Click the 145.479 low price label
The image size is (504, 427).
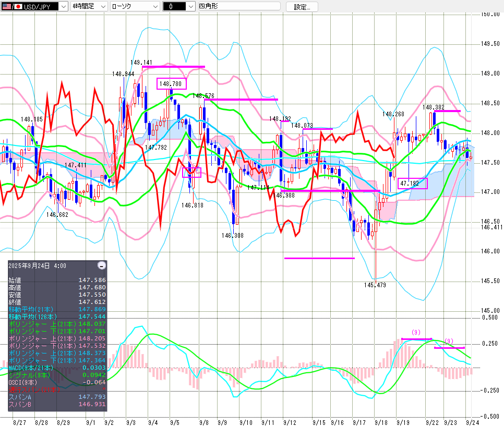coord(375,285)
